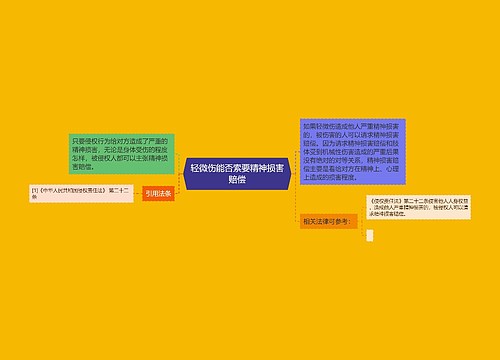This screenshot has width=500, height=360.
Task: Select the orange 引用法条 node
Action: coord(158,193)
